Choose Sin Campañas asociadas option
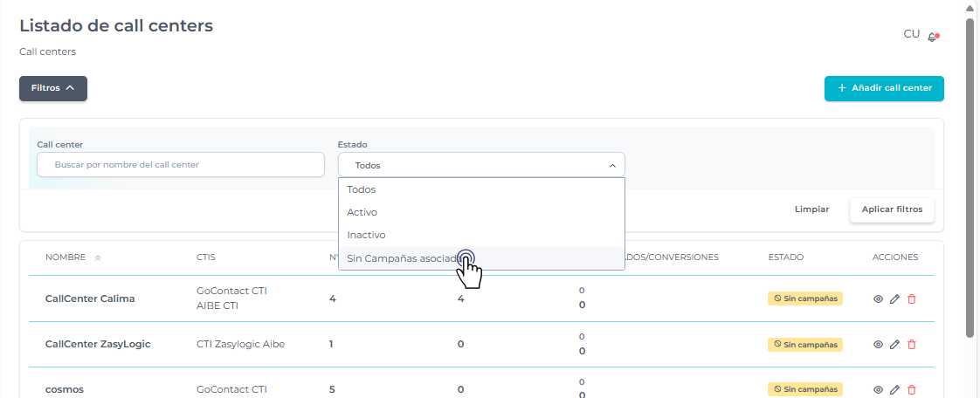Image resolution: width=980 pixels, height=398 pixels. pos(402,258)
